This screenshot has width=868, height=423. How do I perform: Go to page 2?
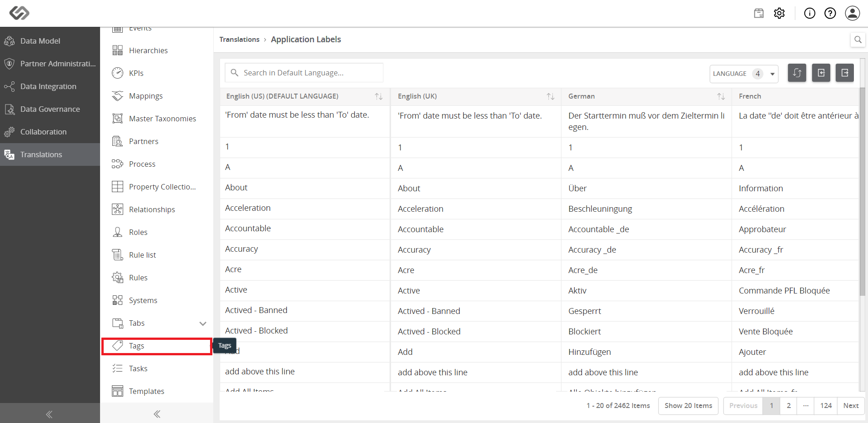(x=789, y=406)
